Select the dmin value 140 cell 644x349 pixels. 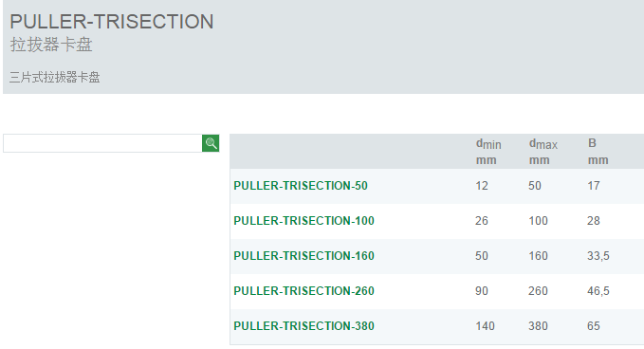click(485, 326)
